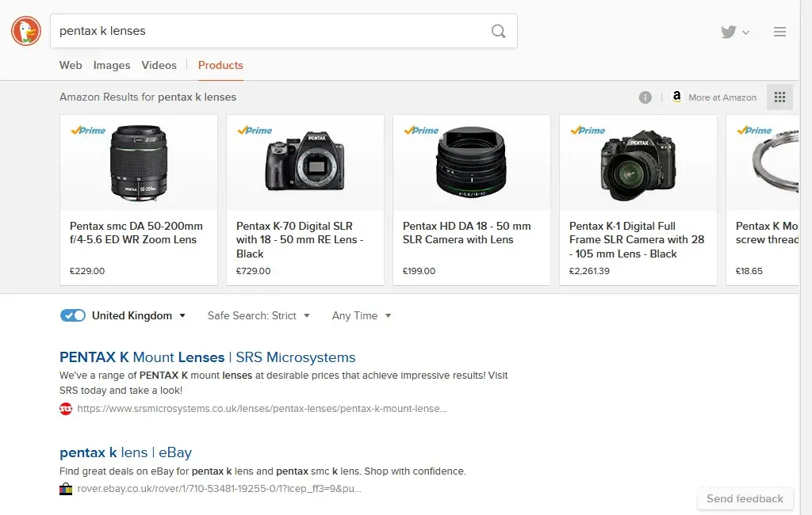Click title Pentax smc DA 50-200mm Zoom Lens
This screenshot has height=515, width=812.
tap(136, 233)
